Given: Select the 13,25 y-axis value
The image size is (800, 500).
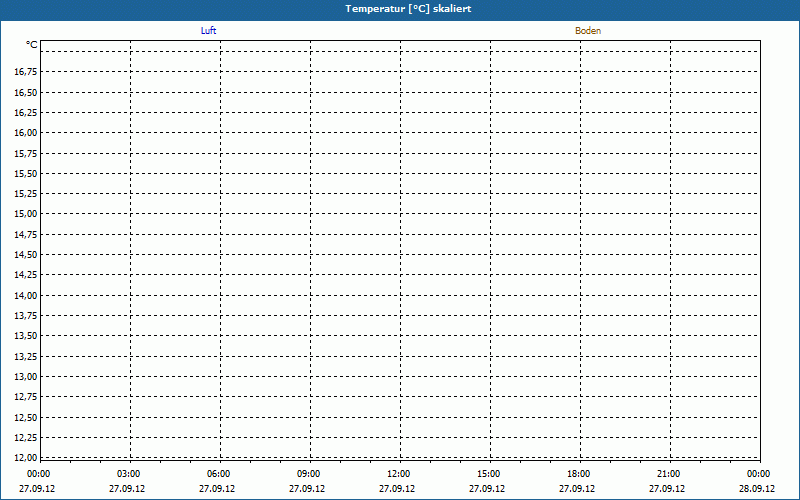Looking at the screenshot, I should [26, 356].
